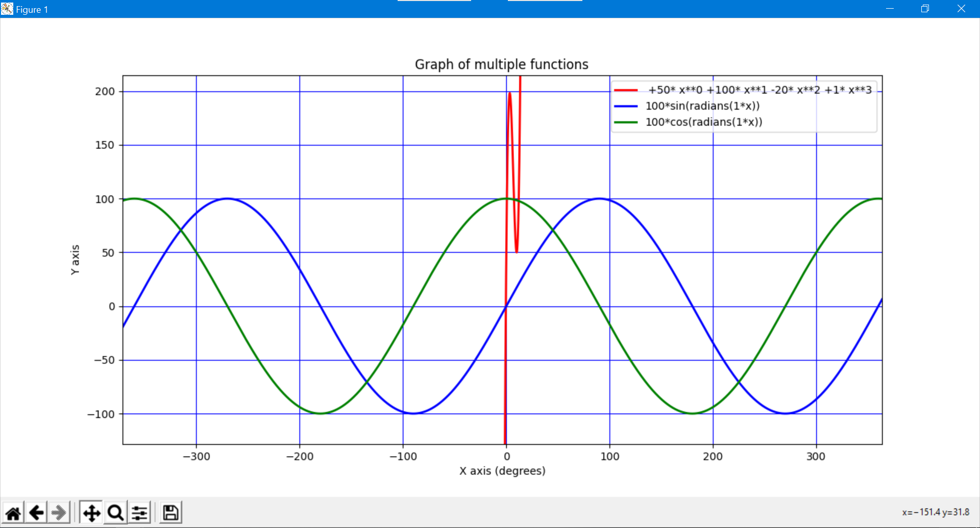Click the Figure 1 window icon in the title bar
The width and height of the screenshot is (980, 528).
(7, 9)
